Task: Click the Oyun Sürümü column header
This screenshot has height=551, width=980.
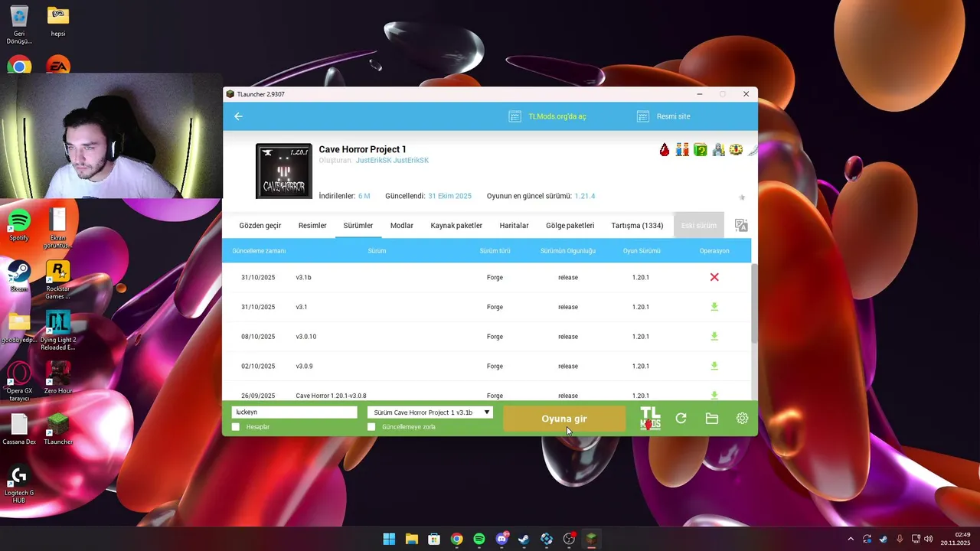Action: tap(642, 251)
